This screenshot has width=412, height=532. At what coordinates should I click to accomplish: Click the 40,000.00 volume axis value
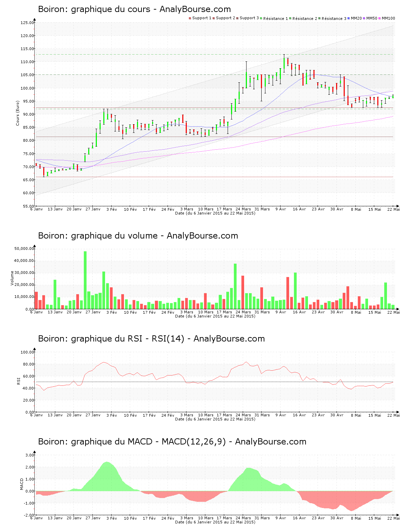point(24,261)
